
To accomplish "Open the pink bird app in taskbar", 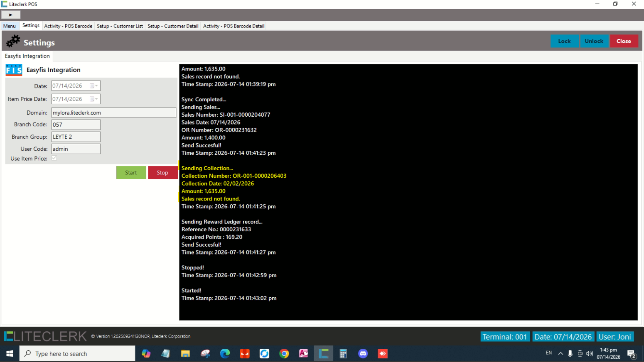I will click(x=205, y=354).
